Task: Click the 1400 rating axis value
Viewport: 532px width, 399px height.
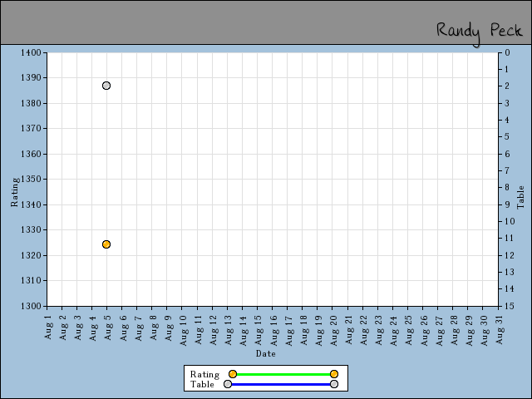Action: click(x=31, y=52)
